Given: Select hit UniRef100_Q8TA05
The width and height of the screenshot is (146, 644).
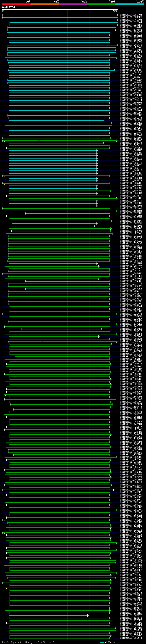Looking at the screenshot, I should 131,266.
